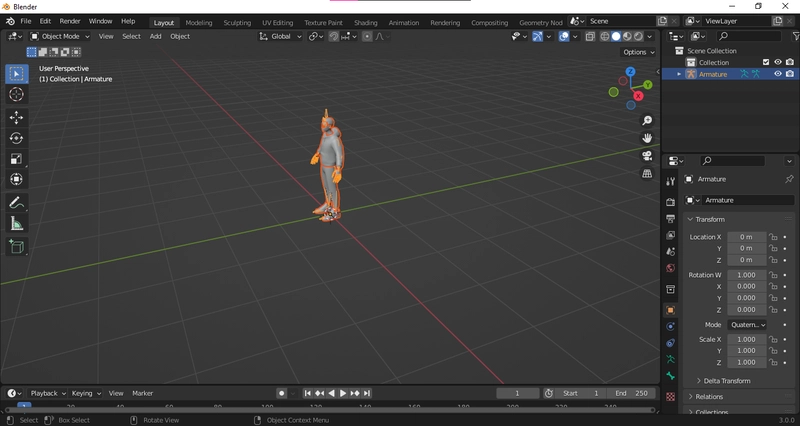800x426 pixels.
Task: Choose the Add Cube tool
Action: coord(16,247)
